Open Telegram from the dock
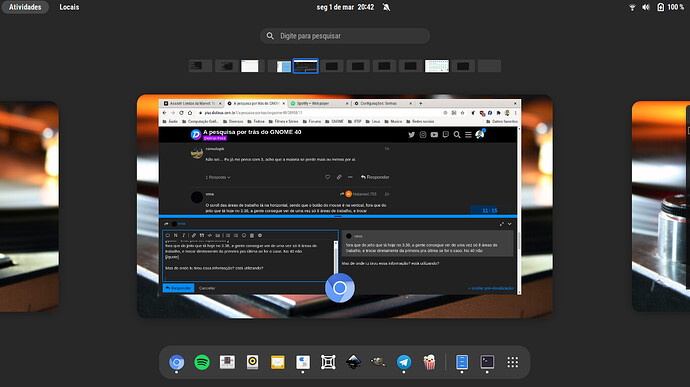 pyautogui.click(x=404, y=362)
